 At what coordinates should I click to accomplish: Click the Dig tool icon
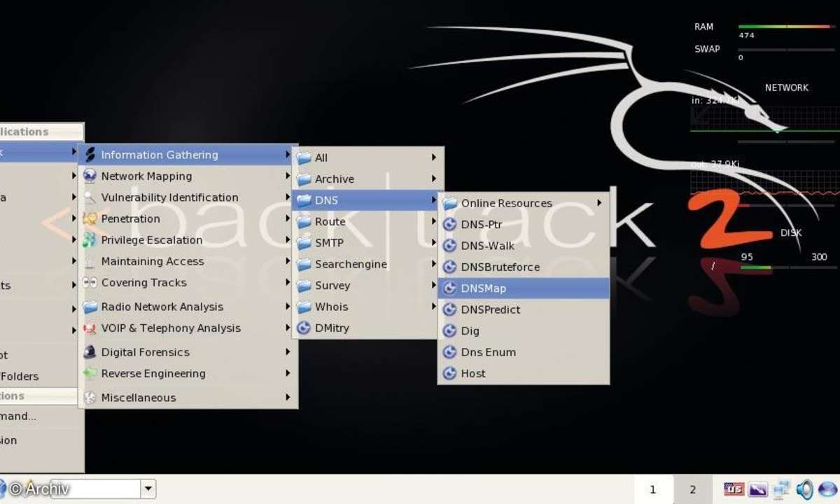pos(449,331)
